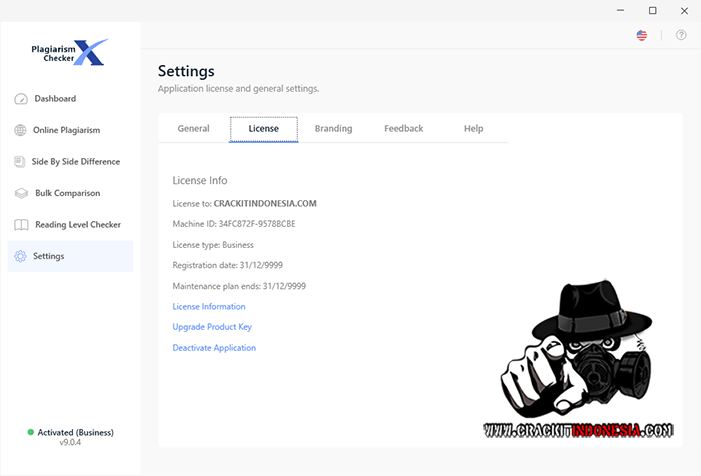Screen dimensions: 701x476
Task: Open the Branding tab
Action: 333,129
